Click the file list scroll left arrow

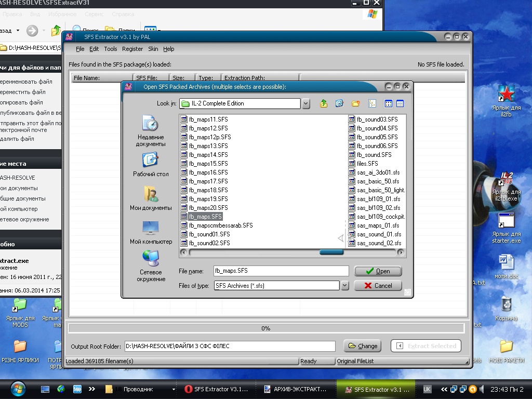(183, 252)
